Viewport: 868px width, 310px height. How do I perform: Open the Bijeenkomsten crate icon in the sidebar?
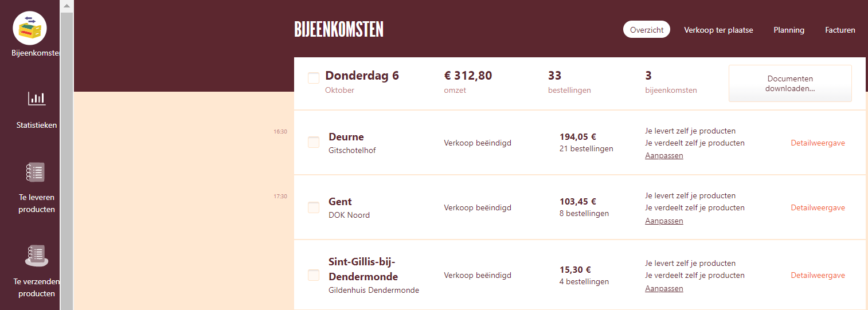coord(30,28)
